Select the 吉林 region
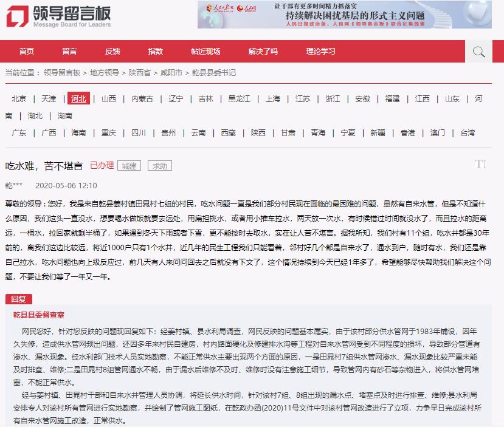This screenshot has width=504, height=430. [x=205, y=98]
